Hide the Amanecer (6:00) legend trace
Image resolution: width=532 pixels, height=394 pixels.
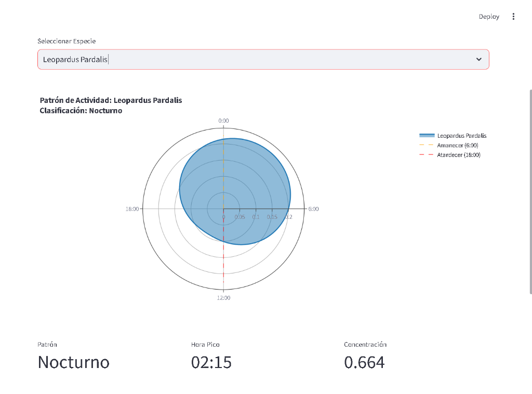[457, 146]
